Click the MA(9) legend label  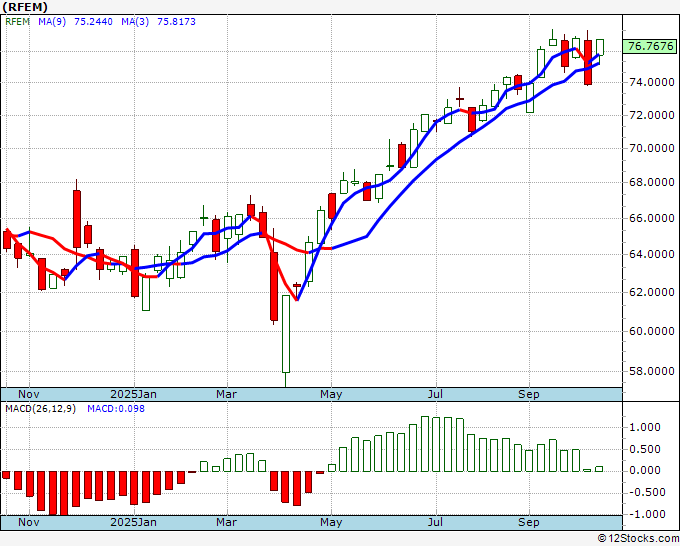click(x=52, y=22)
